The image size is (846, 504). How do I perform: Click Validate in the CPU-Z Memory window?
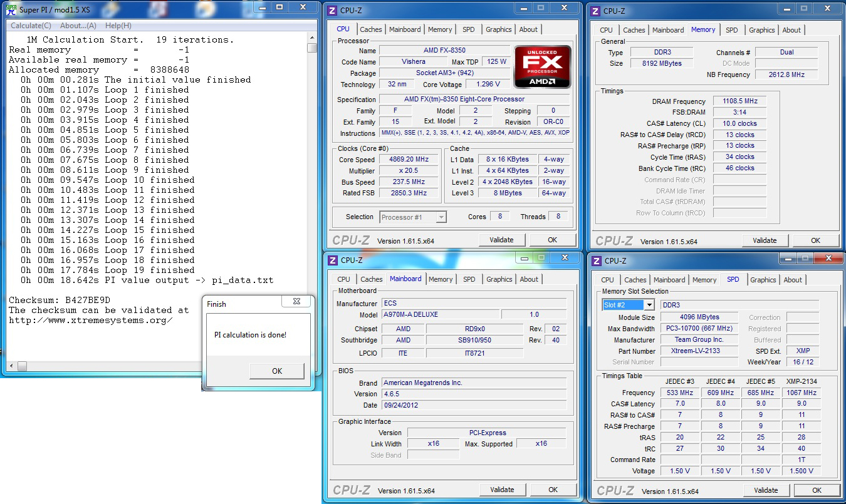[765, 240]
